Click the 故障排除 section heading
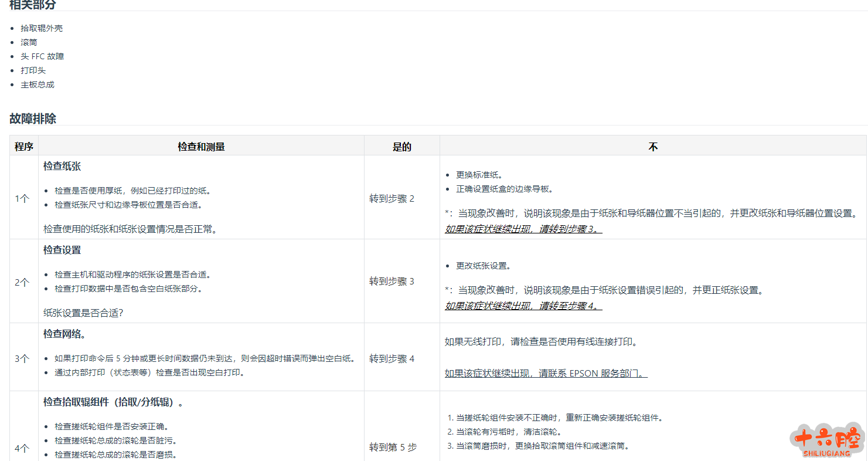 pyautogui.click(x=33, y=118)
